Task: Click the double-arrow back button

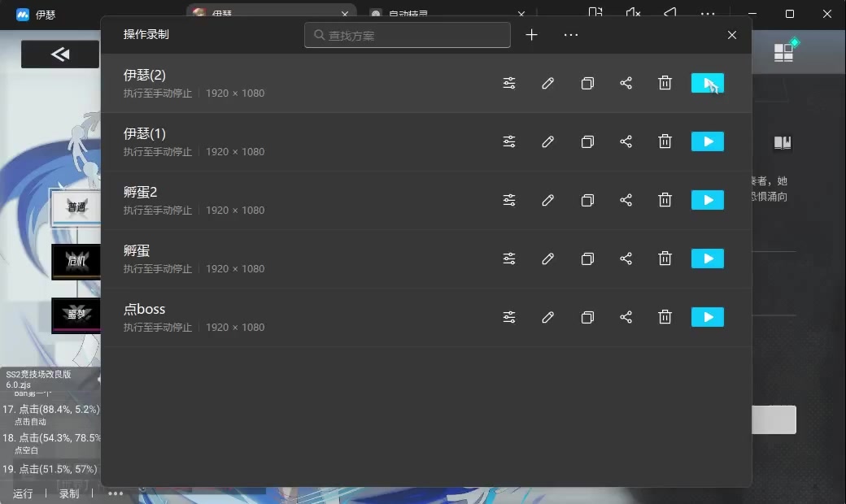Action: (60, 54)
